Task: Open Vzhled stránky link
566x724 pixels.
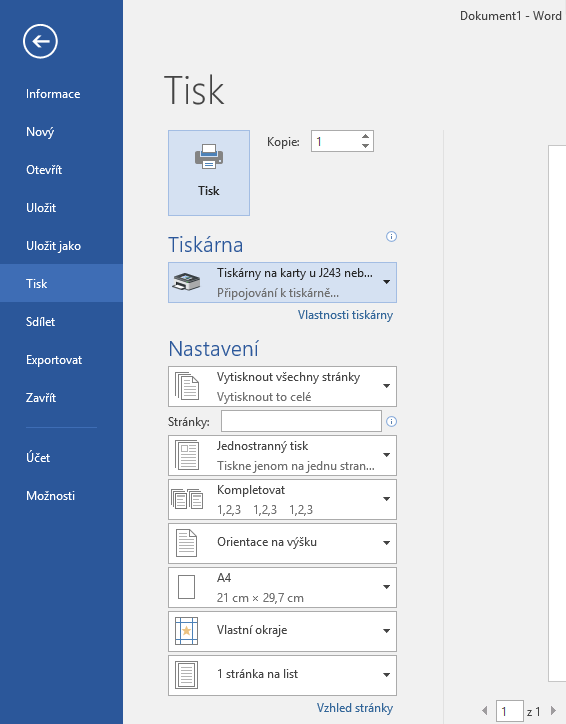Action: [355, 708]
